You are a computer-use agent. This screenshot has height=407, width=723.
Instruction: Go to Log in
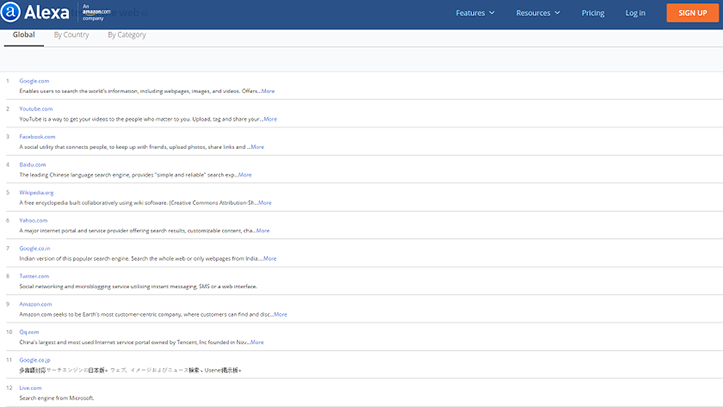635,13
